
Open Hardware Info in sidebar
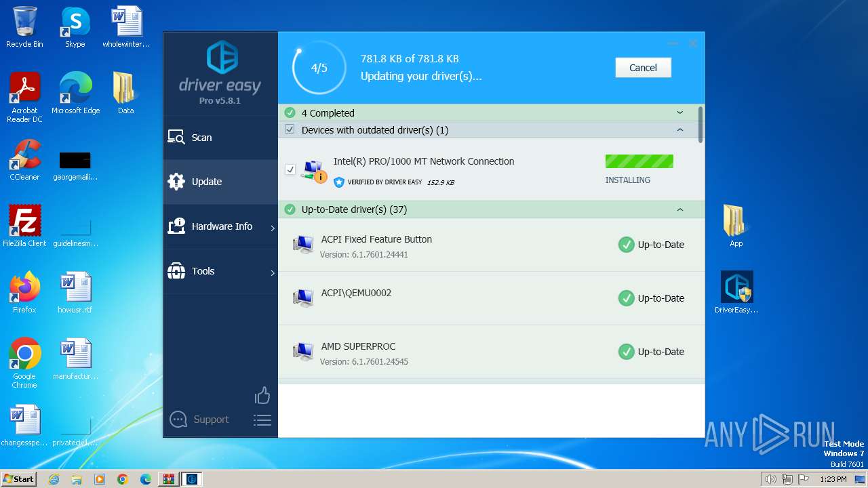coord(220,226)
